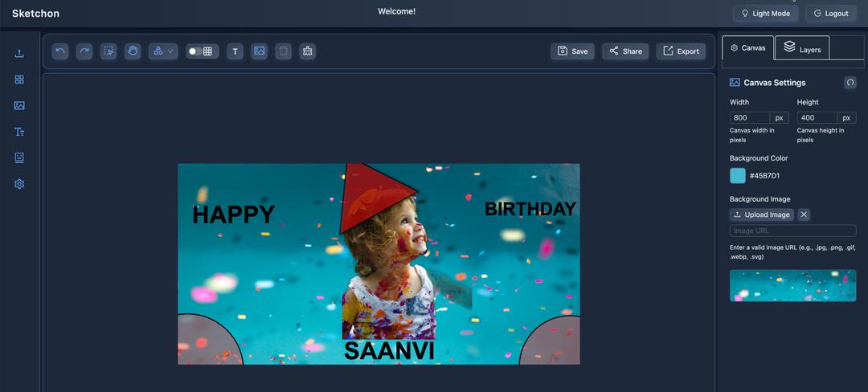Click the Export button
Viewport: 868px width, 392px height.
(x=681, y=51)
